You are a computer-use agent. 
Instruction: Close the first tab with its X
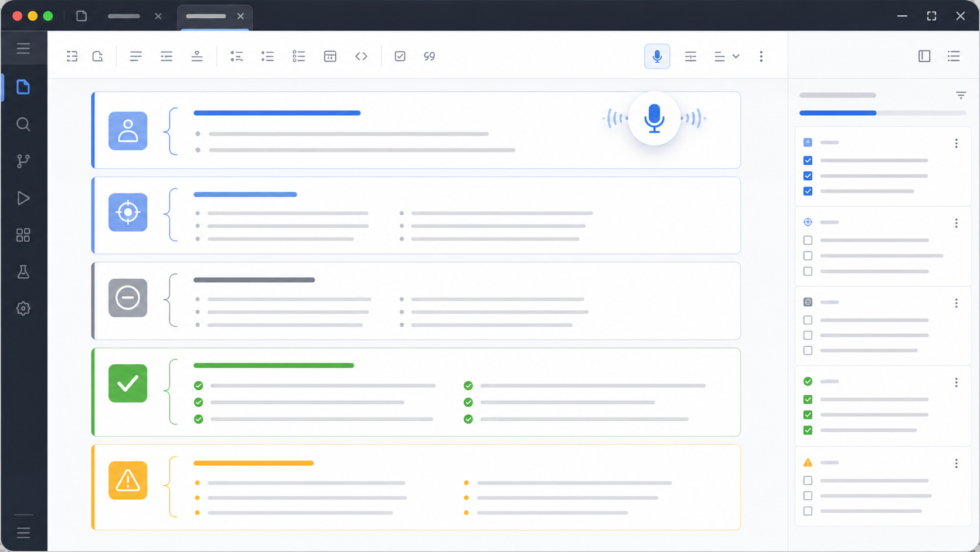pyautogui.click(x=158, y=16)
